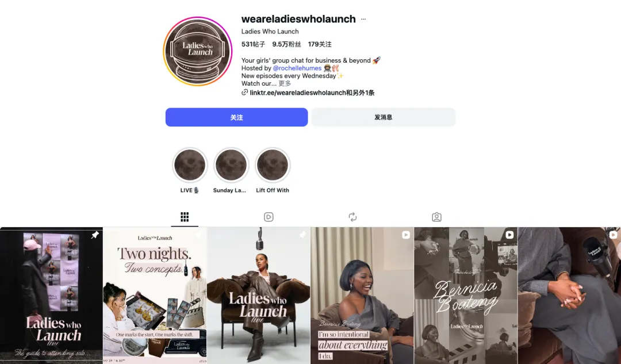621x364 pixels.
Task: Open the Lift Off With highlight
Action: point(273,165)
